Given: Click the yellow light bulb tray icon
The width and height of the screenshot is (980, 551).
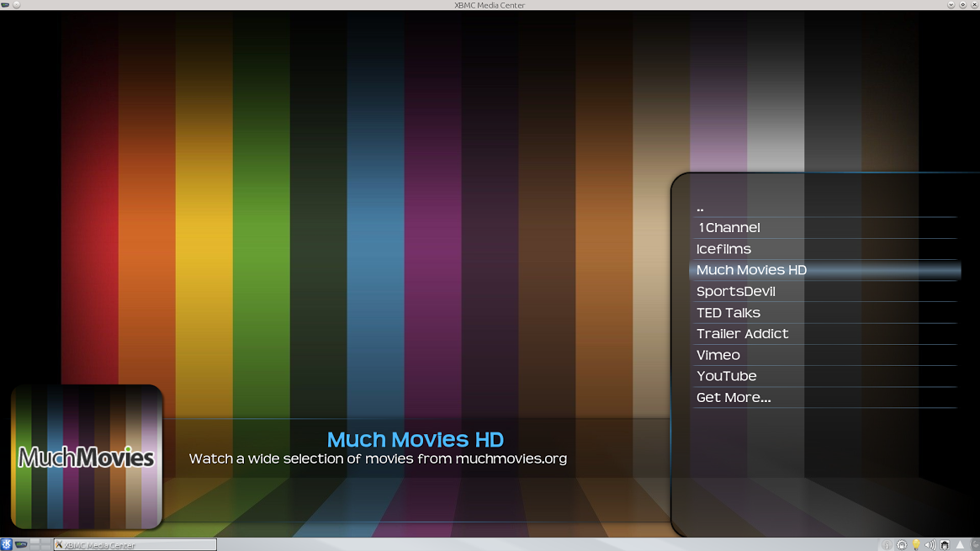Looking at the screenshot, I should pos(916,545).
